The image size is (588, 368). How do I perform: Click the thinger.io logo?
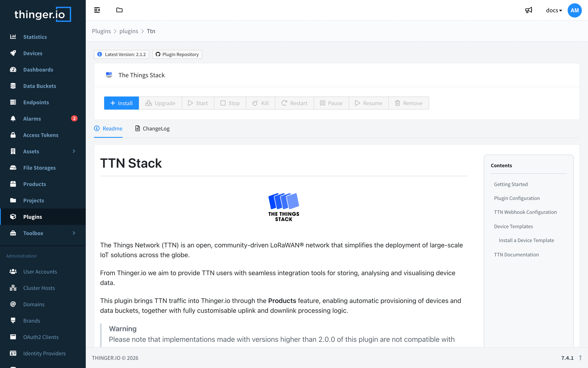[43, 14]
